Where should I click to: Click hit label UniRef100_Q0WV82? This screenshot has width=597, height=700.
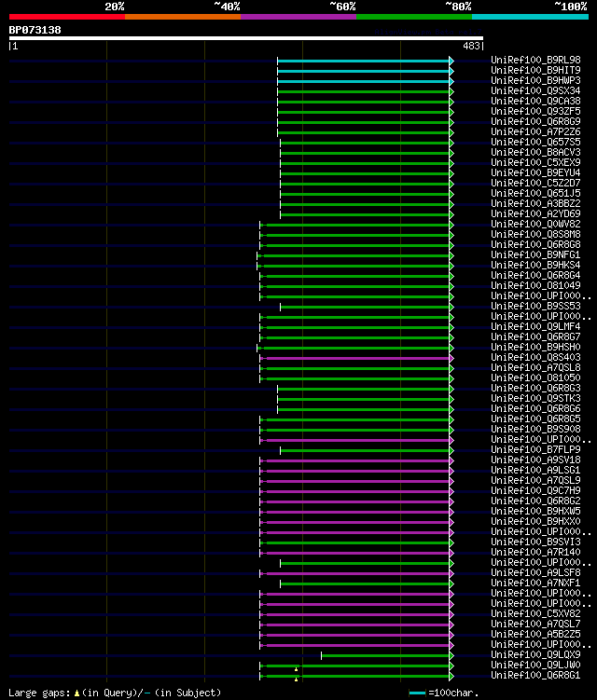pyautogui.click(x=535, y=224)
